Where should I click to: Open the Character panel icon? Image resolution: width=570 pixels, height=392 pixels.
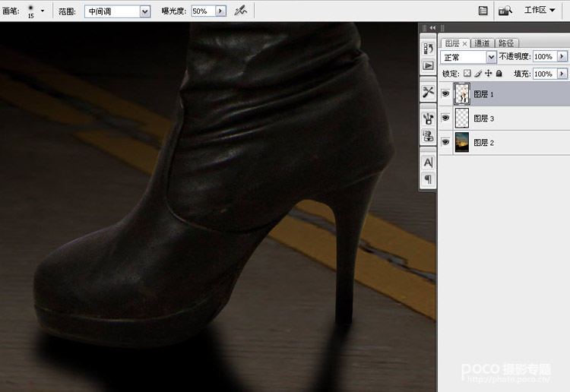click(x=428, y=162)
